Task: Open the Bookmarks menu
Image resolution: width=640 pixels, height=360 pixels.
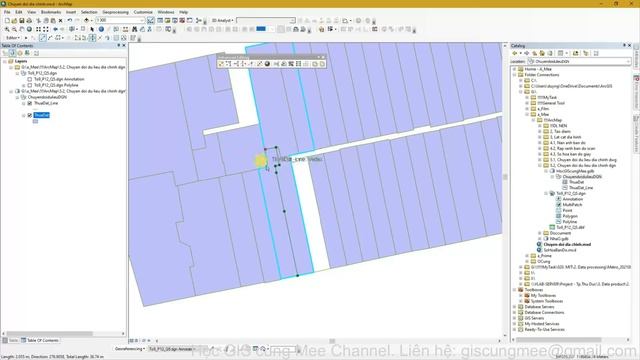Action: pyautogui.click(x=51, y=12)
